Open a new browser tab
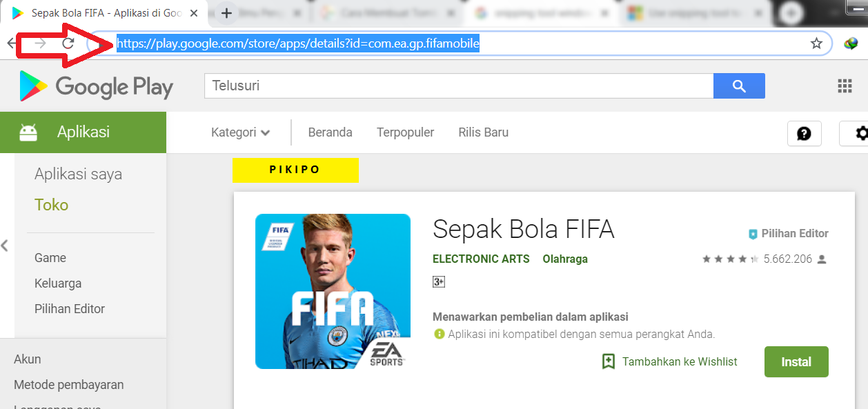Viewport: 868px width, 409px height. pyautogui.click(x=226, y=13)
